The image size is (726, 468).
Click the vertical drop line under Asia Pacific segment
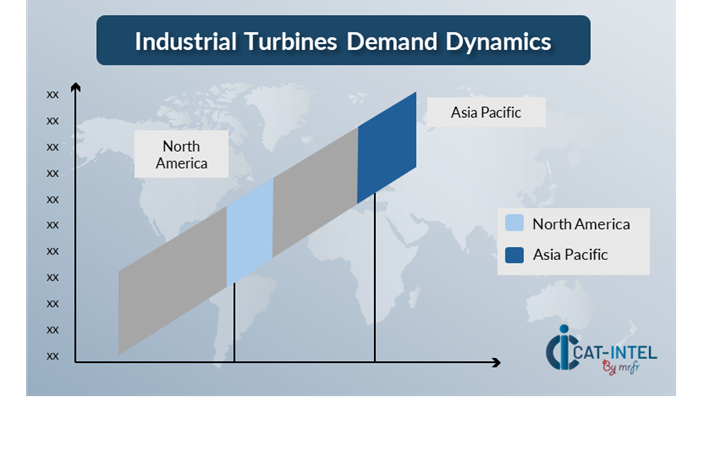(375, 280)
